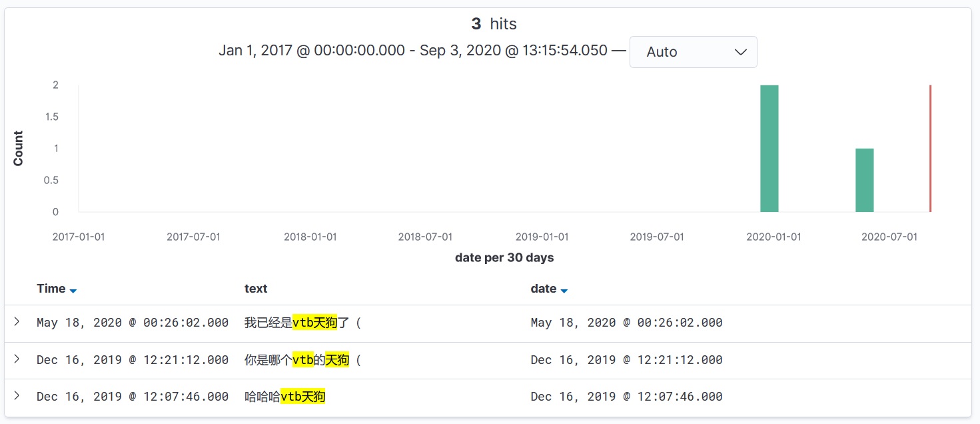Click the sort arrow next to date column

click(564, 291)
